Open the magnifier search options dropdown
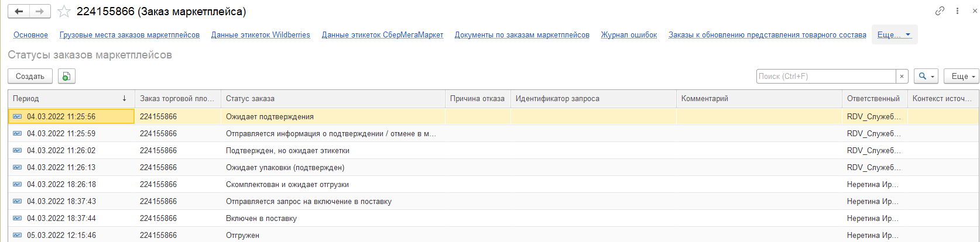 click(926, 76)
